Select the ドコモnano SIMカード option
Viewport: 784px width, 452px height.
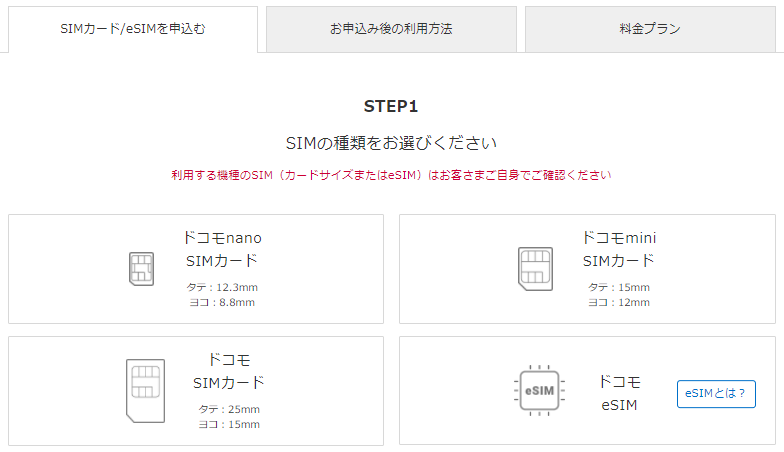tap(196, 269)
